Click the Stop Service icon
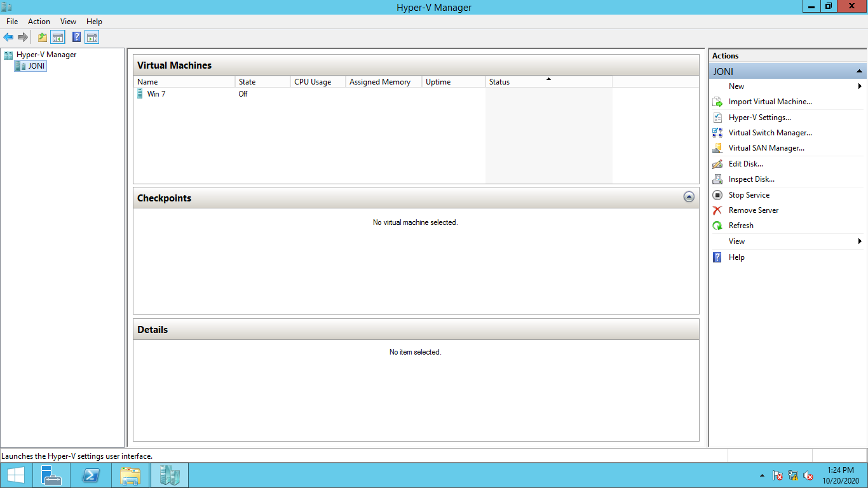 click(717, 195)
